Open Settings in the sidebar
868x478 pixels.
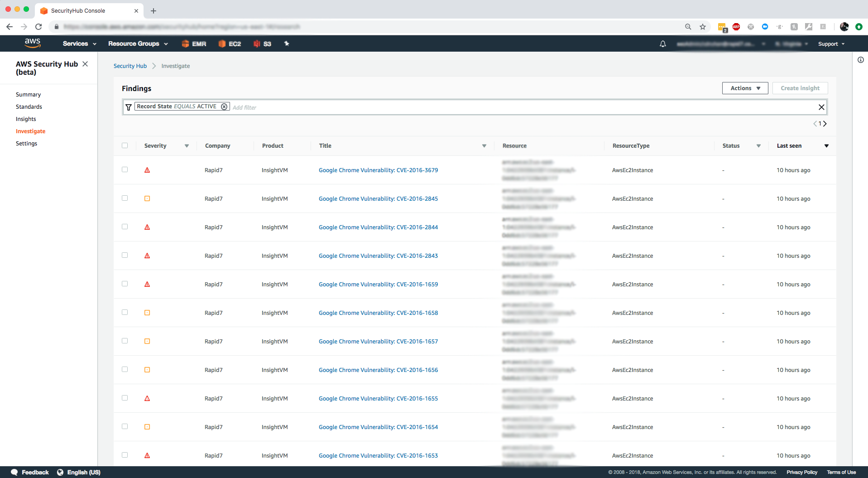pyautogui.click(x=27, y=144)
